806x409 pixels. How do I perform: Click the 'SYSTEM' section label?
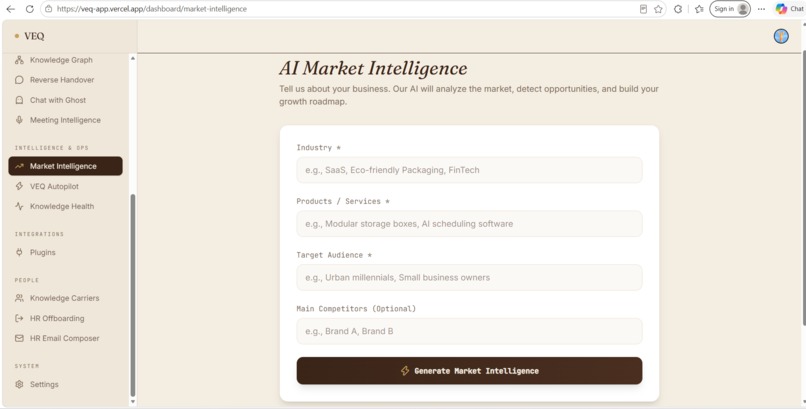[x=27, y=366]
